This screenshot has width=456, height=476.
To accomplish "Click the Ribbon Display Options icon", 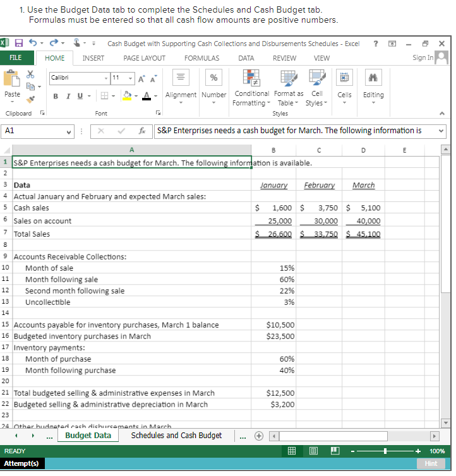I will tap(392, 44).
